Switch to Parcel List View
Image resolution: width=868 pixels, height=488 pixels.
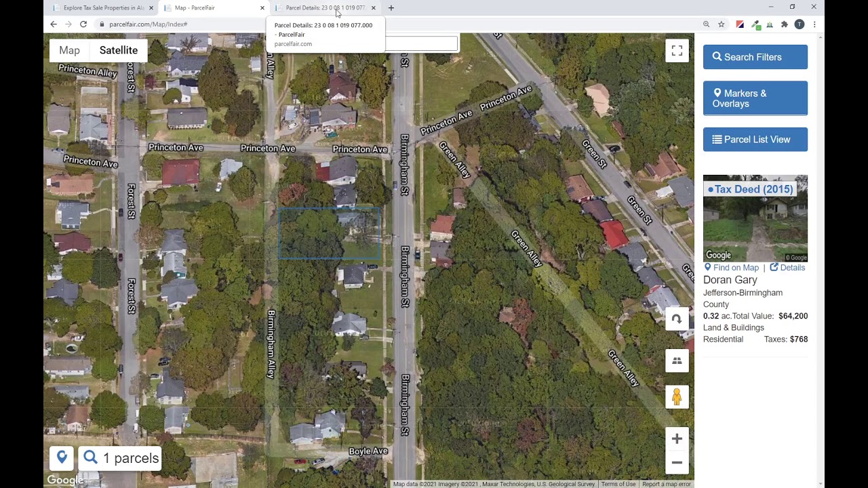coord(755,140)
